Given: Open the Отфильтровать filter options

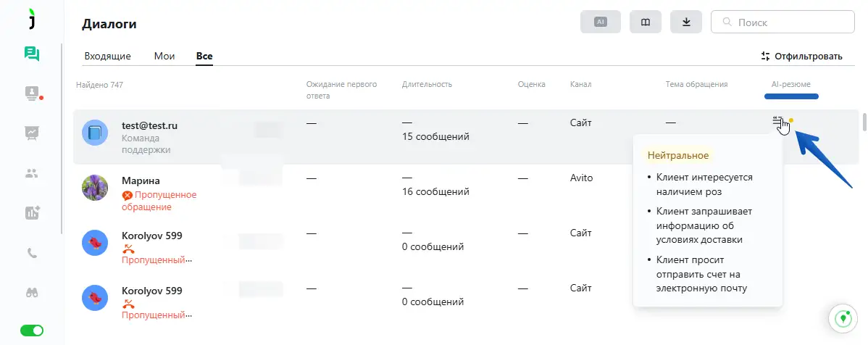Looking at the screenshot, I should (x=801, y=56).
